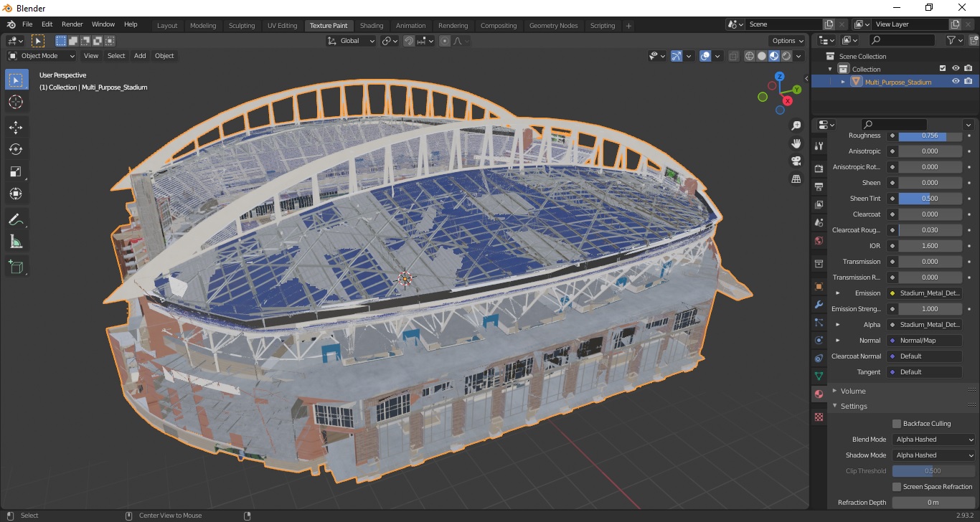Open the viewport Options dropdown

(786, 41)
